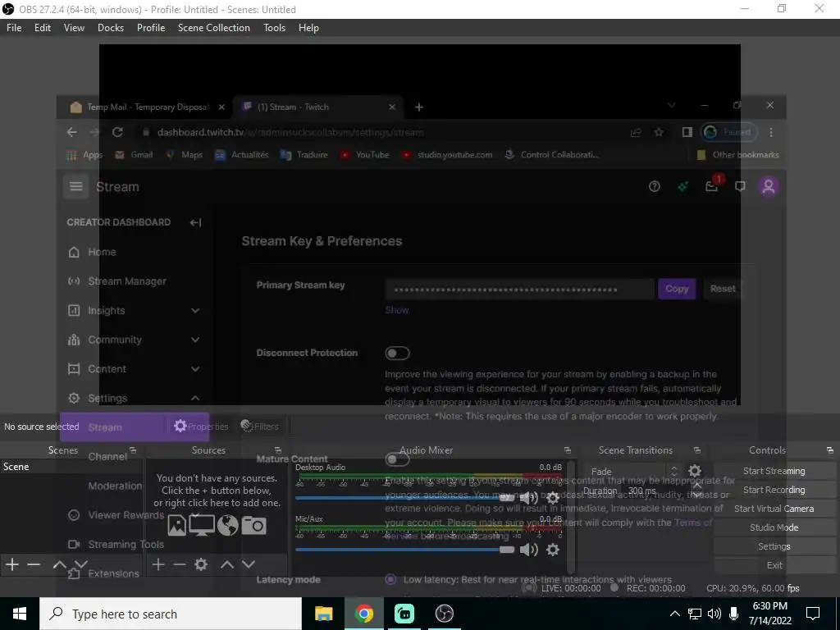Click Start Recording button

[774, 490]
